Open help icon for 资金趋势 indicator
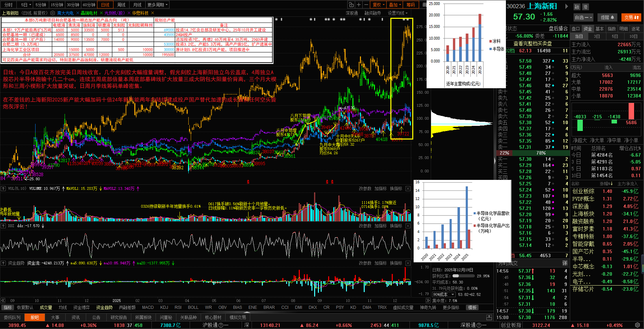This screenshot has height=329, width=644. point(3,263)
